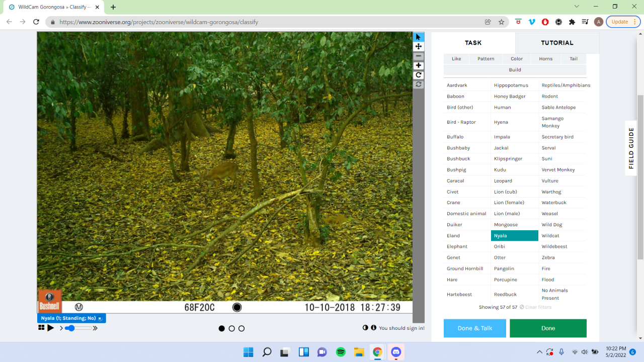Viewport: 644px width, 362px height.
Task: Pick Reedbuck as the animal
Action: (x=515, y=294)
